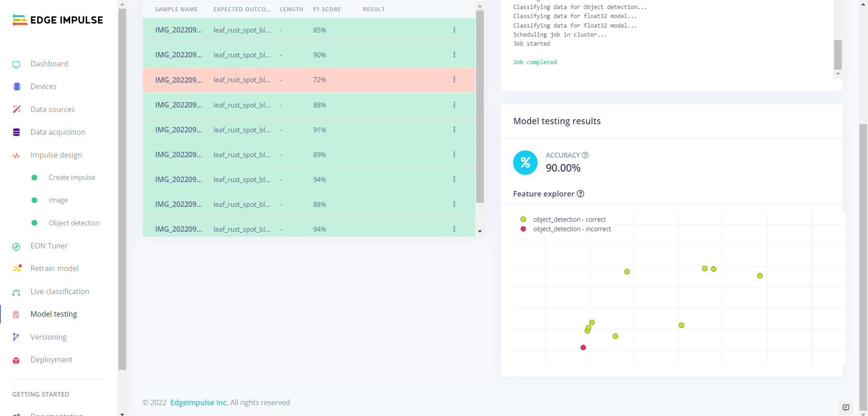Click the Edge Impulse logo
Image resolution: width=868 pixels, height=416 pixels.
pos(57,20)
